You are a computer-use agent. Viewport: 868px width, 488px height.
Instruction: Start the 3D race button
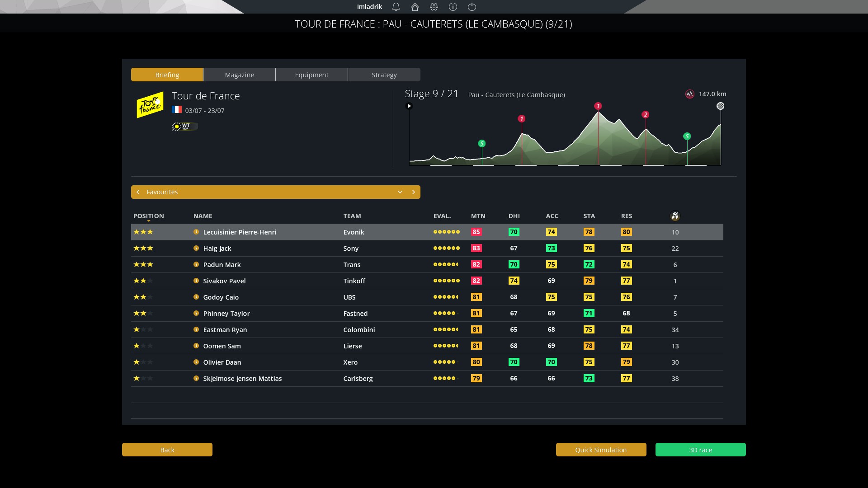[x=700, y=450]
